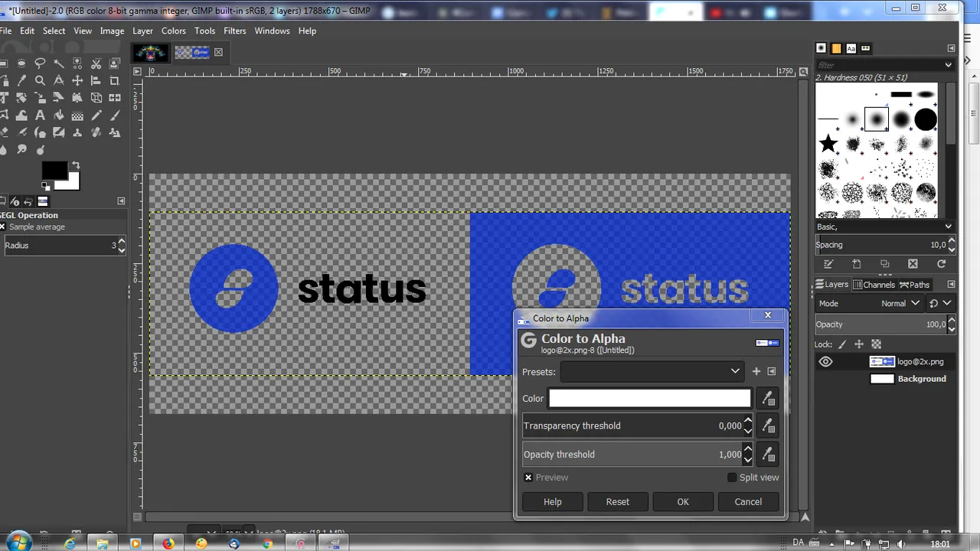Pick Opacity threshold from image eyedropper
This screenshot has height=551, width=980.
point(768,454)
